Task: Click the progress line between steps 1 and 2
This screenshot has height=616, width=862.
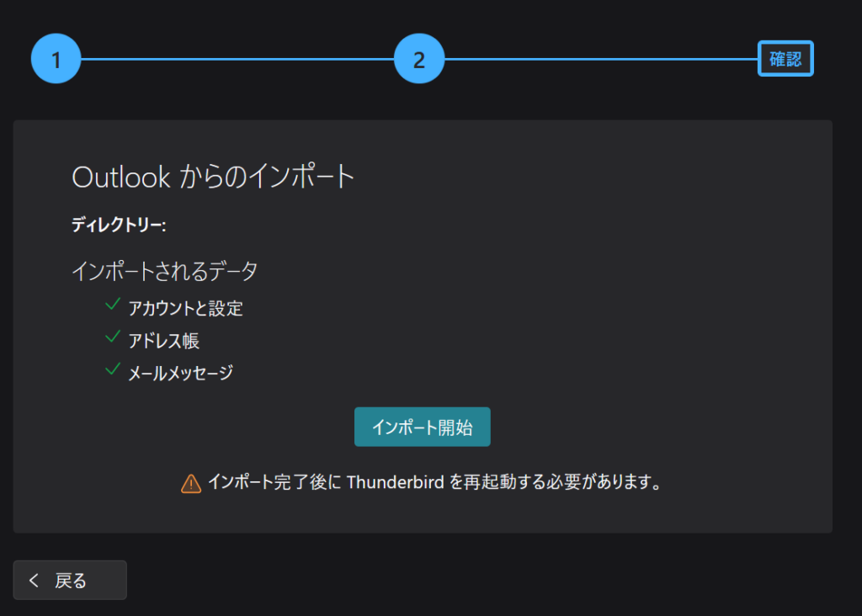Action: [x=236, y=59]
